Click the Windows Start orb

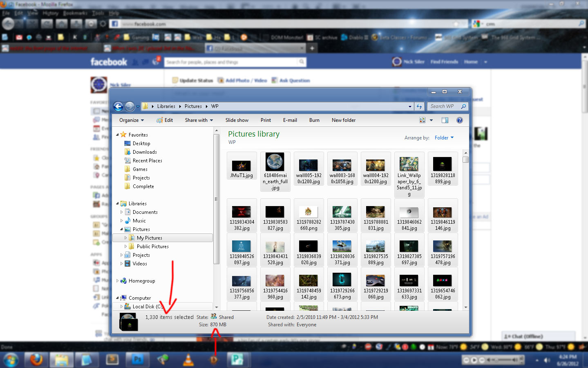(11, 360)
